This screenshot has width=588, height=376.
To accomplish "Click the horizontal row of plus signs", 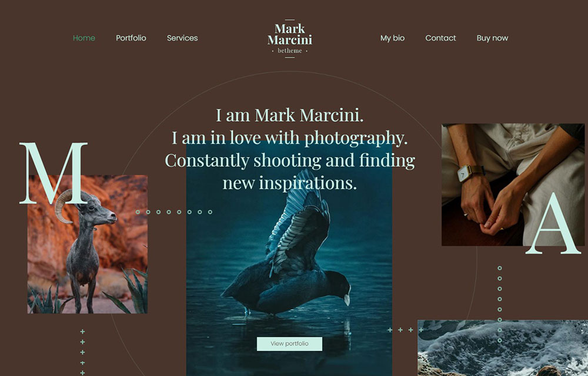I will (405, 330).
